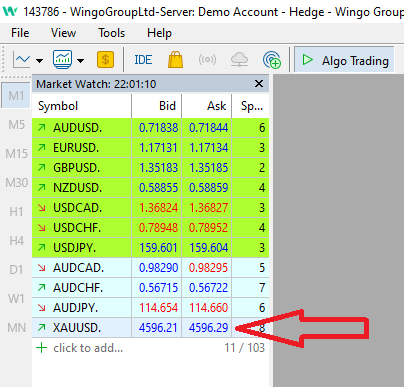Expand the new chart dropdown arrow
Screen dimensions: 404x387
tap(40, 61)
